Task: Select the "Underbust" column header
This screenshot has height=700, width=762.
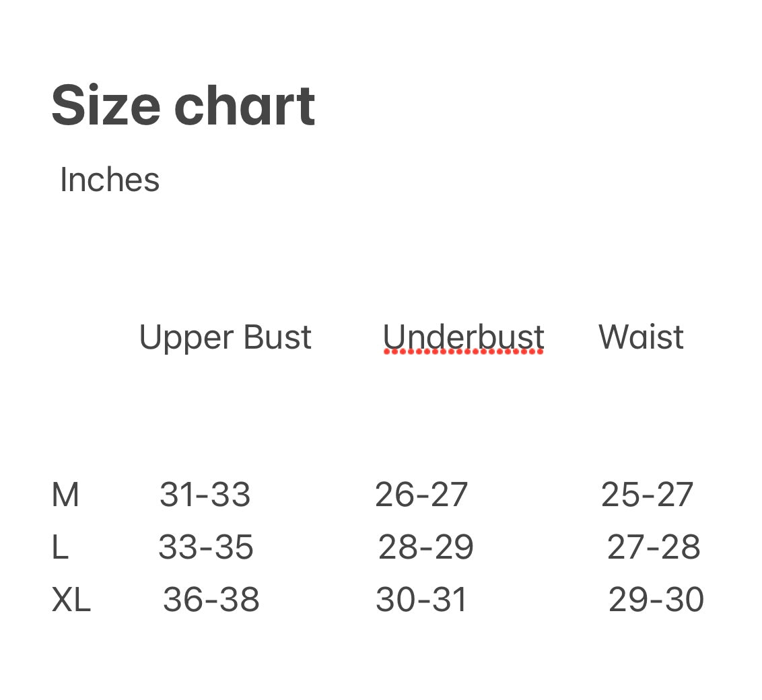Action: click(463, 337)
